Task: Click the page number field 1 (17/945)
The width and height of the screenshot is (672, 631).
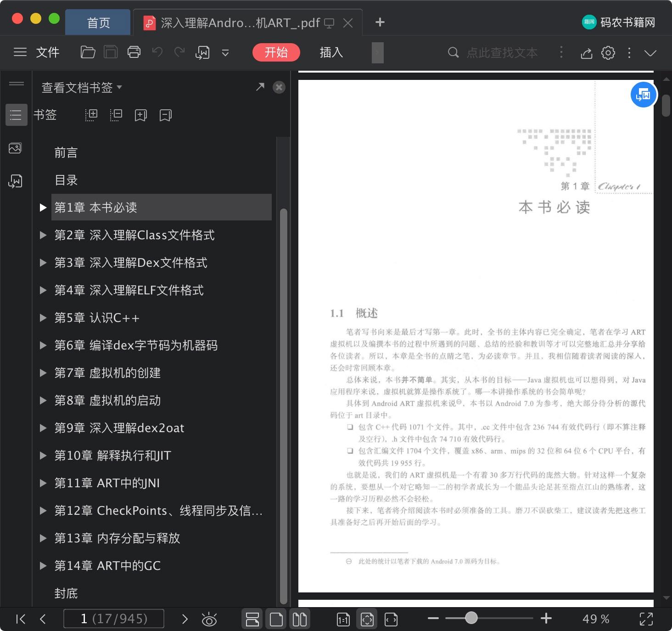Action: coord(114,619)
